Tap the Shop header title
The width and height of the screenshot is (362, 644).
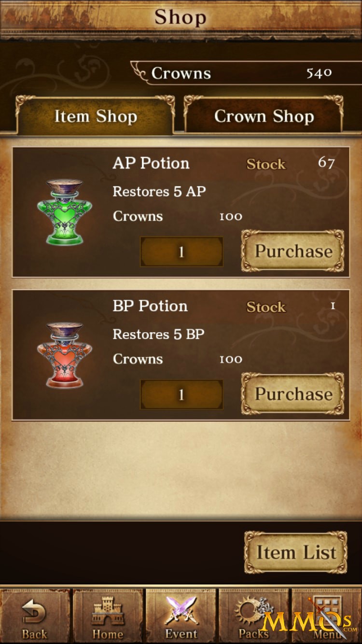[x=181, y=17]
